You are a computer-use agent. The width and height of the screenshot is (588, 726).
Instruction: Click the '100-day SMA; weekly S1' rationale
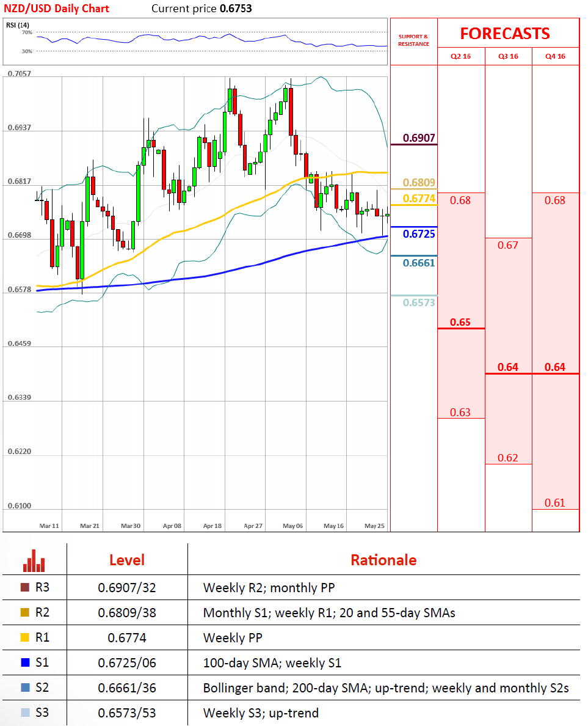pyautogui.click(x=272, y=663)
